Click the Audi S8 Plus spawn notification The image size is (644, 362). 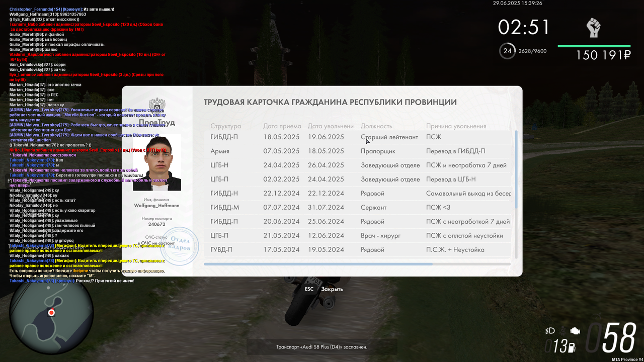(321, 347)
